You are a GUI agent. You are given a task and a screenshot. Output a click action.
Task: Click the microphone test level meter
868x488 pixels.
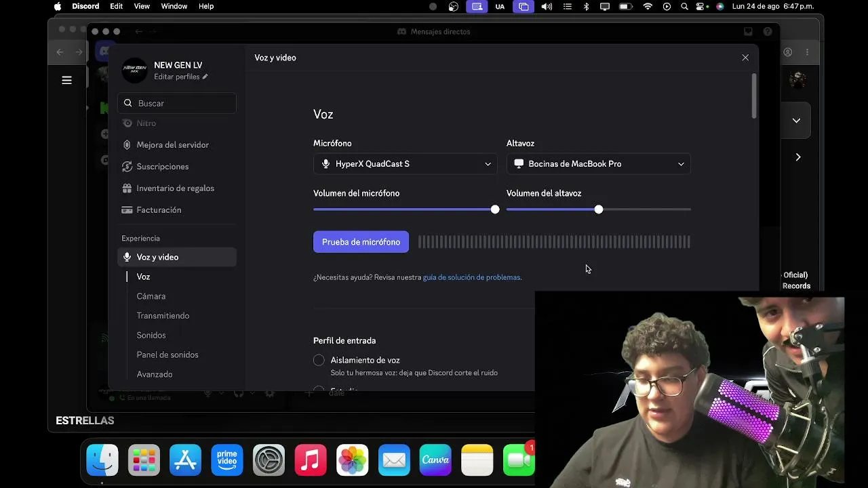tap(554, 242)
